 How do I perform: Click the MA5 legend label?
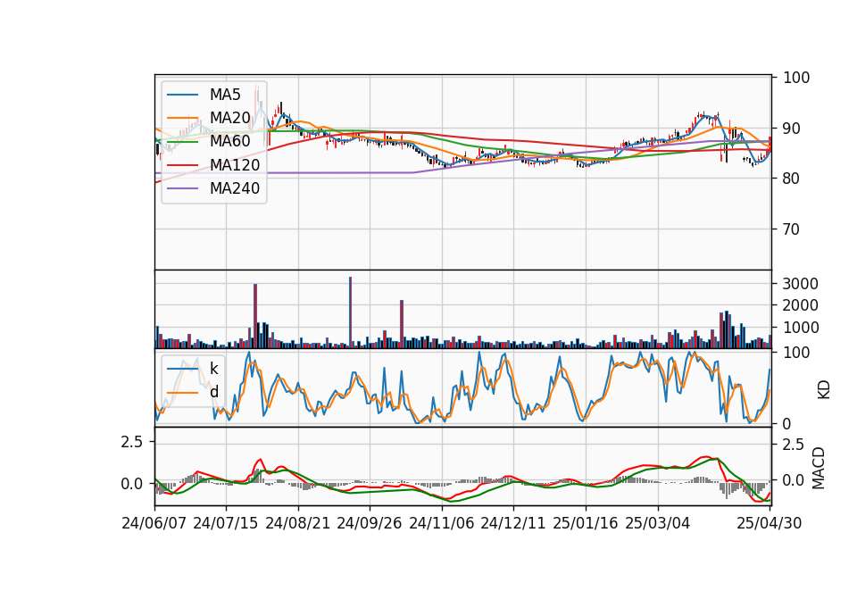point(225,95)
